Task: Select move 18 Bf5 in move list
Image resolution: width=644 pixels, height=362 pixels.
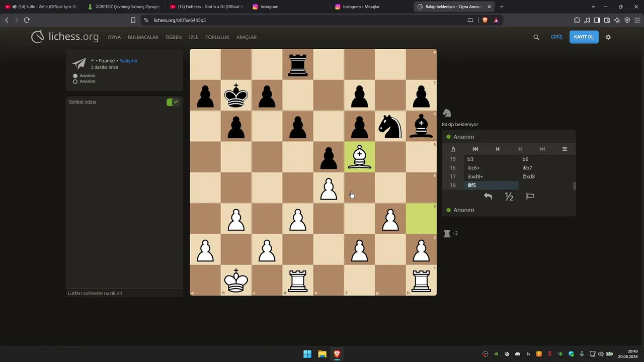Action: (491, 186)
